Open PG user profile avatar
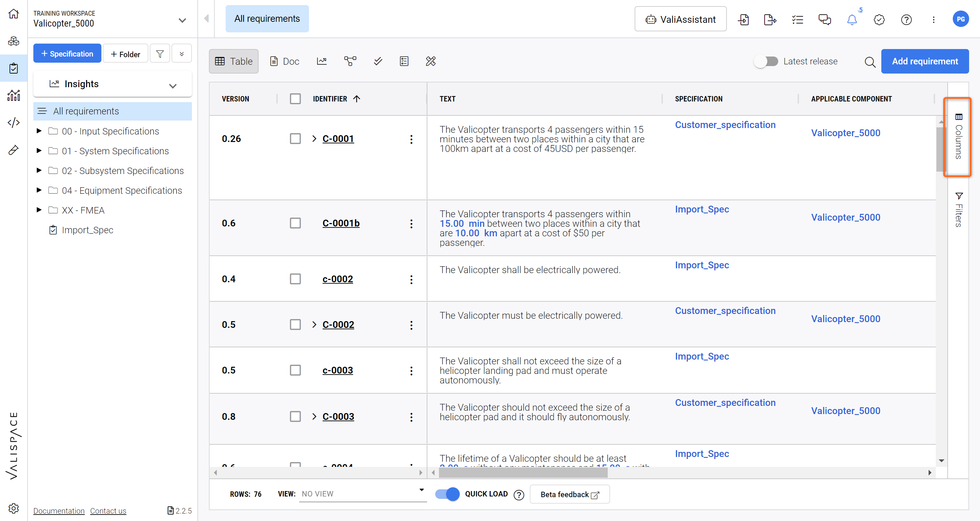980x521 pixels. pos(961,19)
